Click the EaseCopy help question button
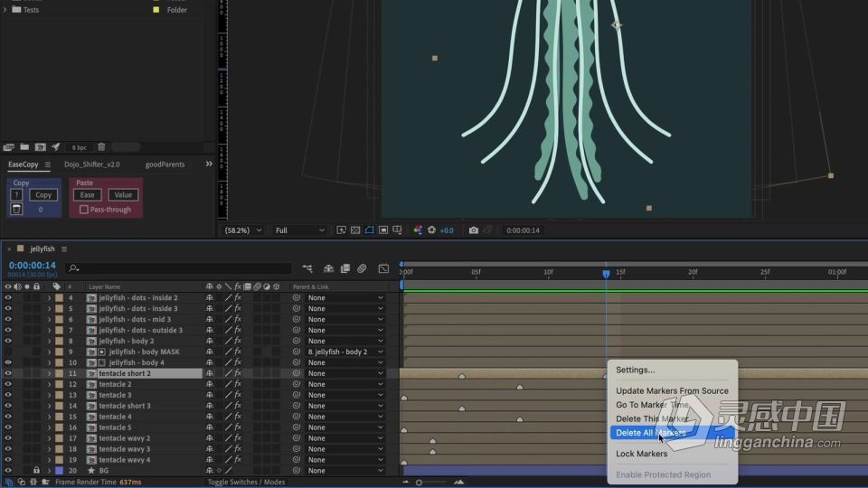 pyautogui.click(x=16, y=195)
